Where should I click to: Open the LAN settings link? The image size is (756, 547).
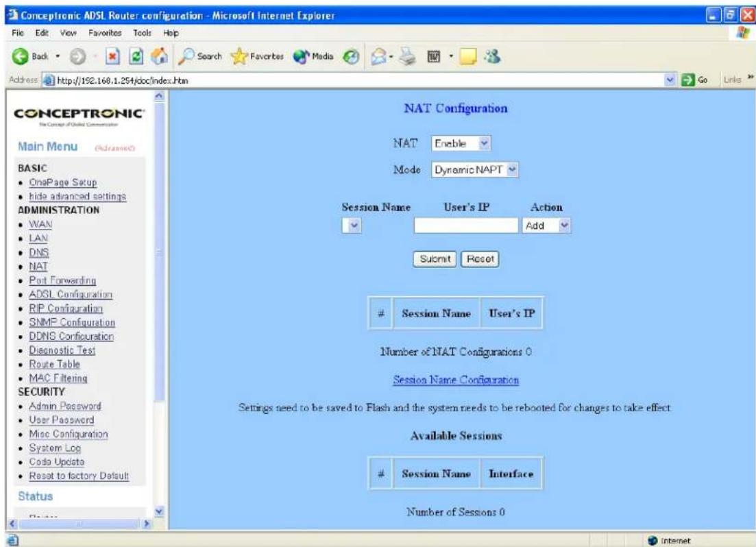tap(38, 239)
